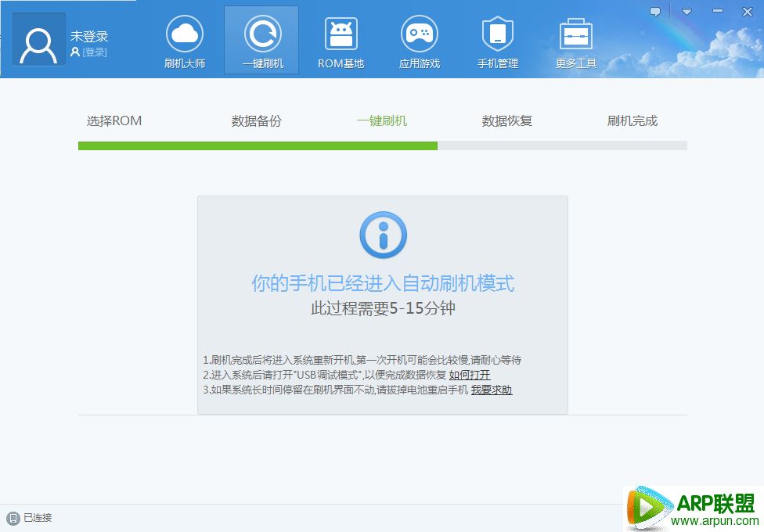Click the 数据备份 step label
764x532 pixels.
click(256, 121)
